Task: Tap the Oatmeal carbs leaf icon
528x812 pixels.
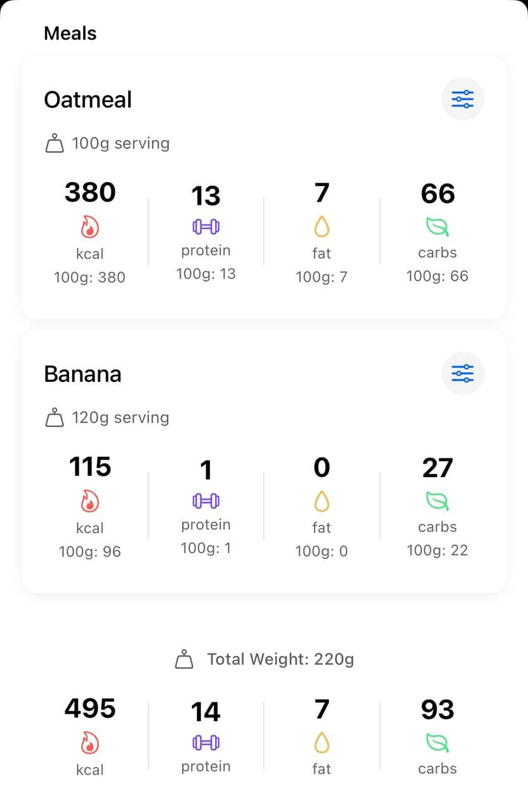Action: (437, 227)
